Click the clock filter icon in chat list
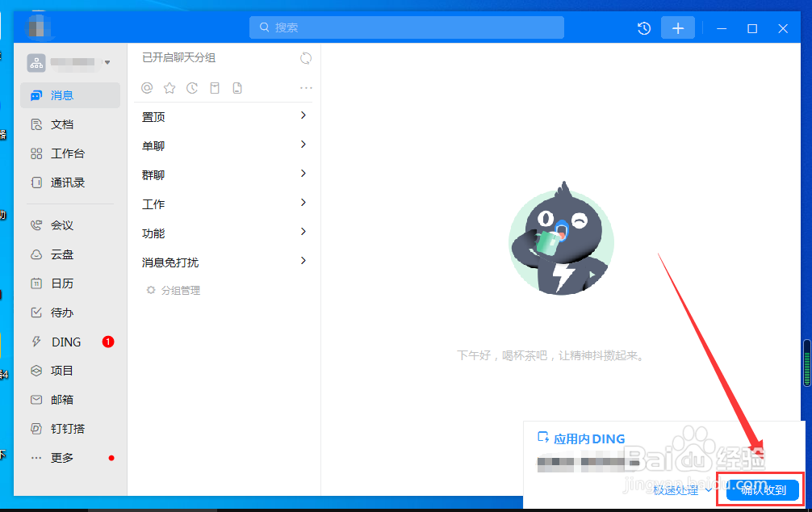The width and height of the screenshot is (812, 512). (192, 88)
